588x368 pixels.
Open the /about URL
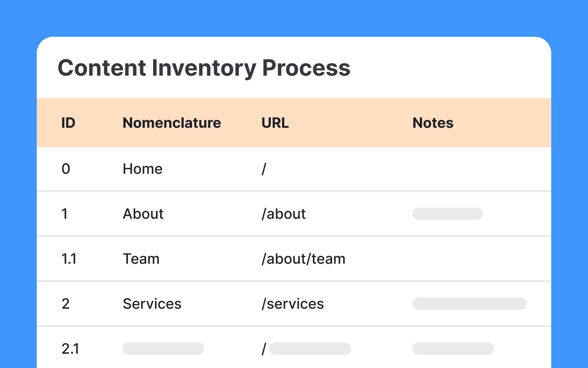[283, 214]
